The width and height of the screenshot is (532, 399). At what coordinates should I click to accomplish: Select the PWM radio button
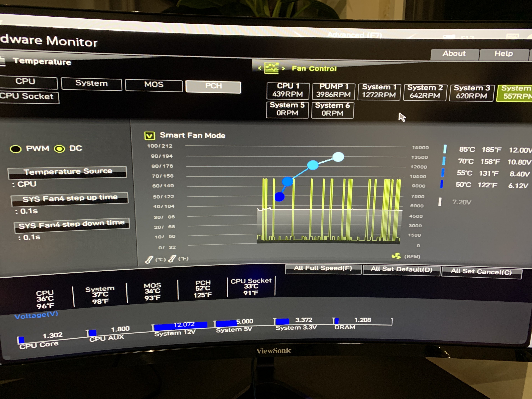16,149
